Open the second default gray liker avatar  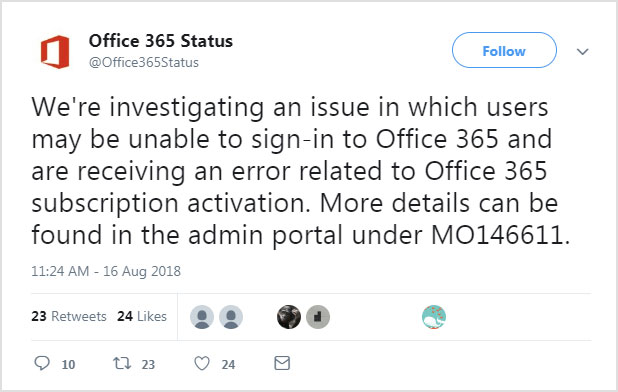(x=231, y=317)
